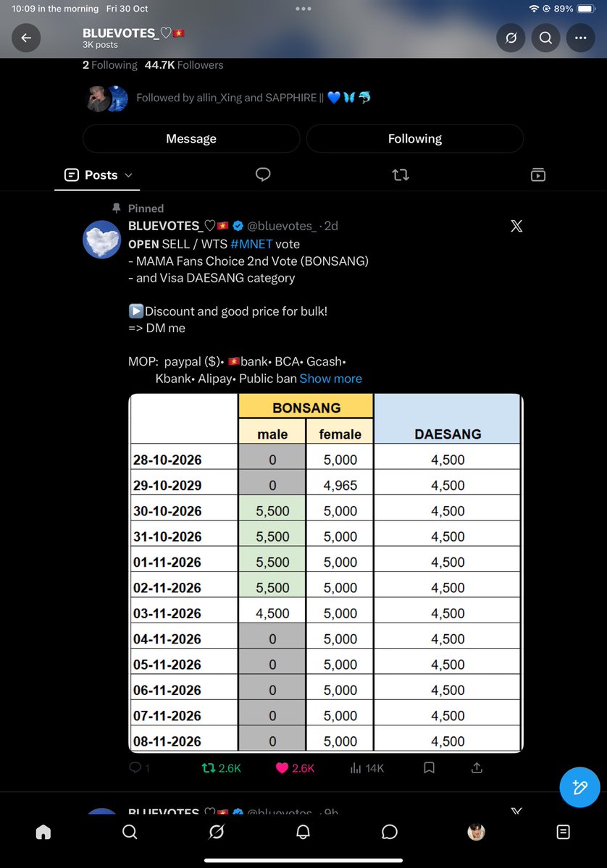Image resolution: width=607 pixels, height=868 pixels.
Task: Tap the battery 89% status indicator
Action: [x=574, y=9]
